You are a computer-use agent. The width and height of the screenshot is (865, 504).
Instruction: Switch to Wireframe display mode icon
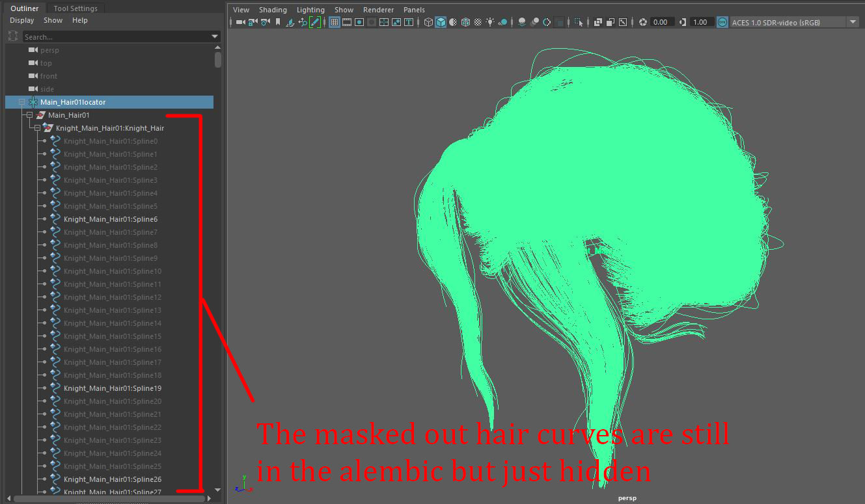(x=428, y=22)
